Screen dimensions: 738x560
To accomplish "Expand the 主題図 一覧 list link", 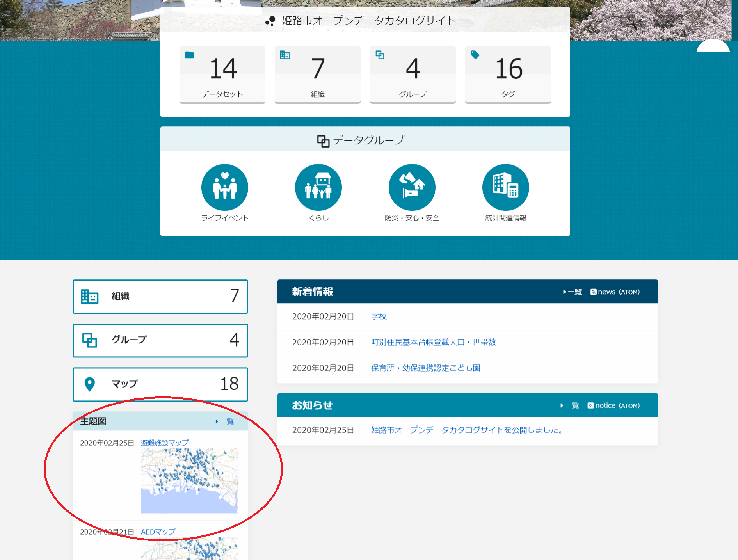I will tap(225, 421).
